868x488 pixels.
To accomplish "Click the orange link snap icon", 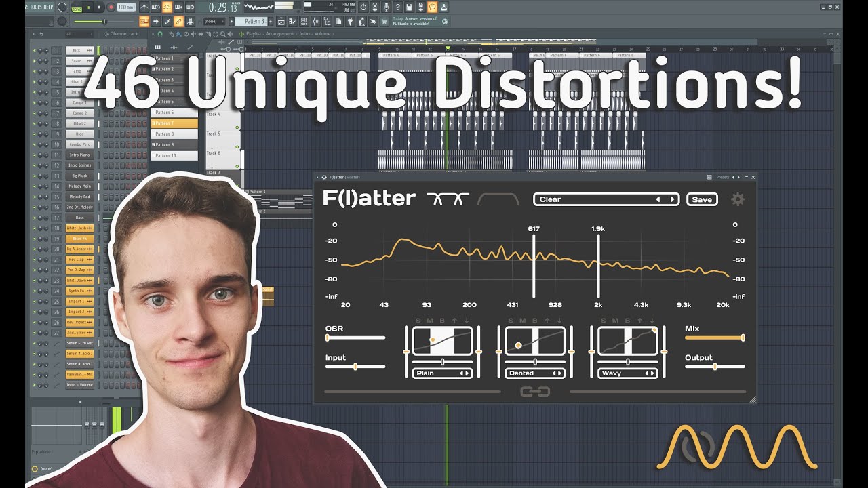I will [178, 22].
